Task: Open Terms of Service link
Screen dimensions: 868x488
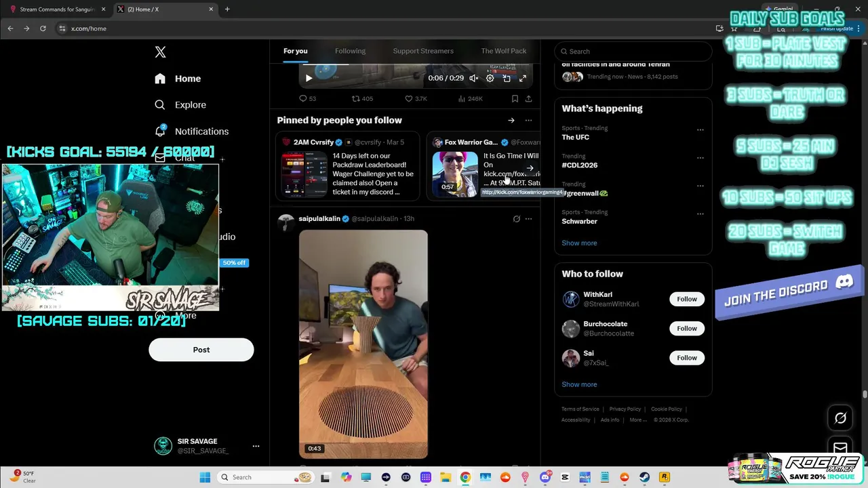Action: (x=580, y=409)
